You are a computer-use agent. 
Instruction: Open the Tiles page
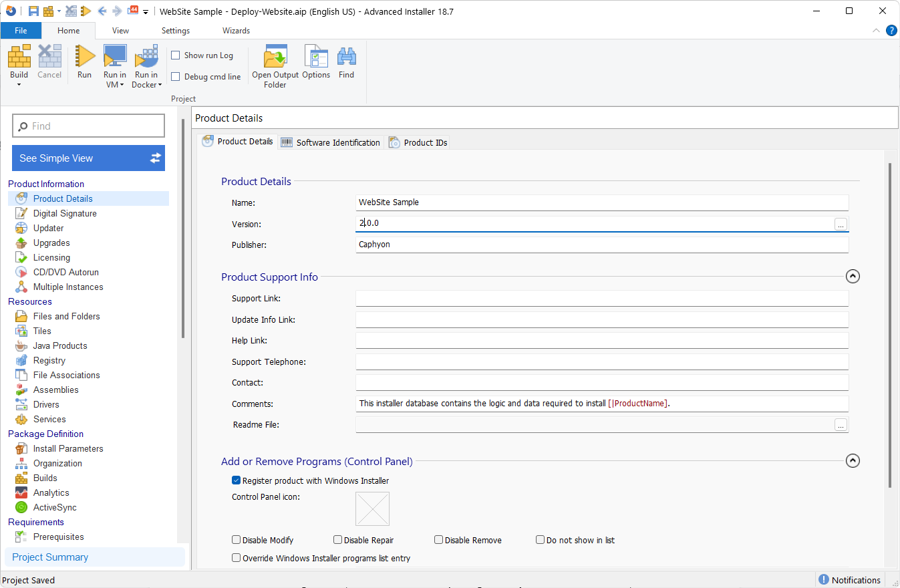click(42, 331)
